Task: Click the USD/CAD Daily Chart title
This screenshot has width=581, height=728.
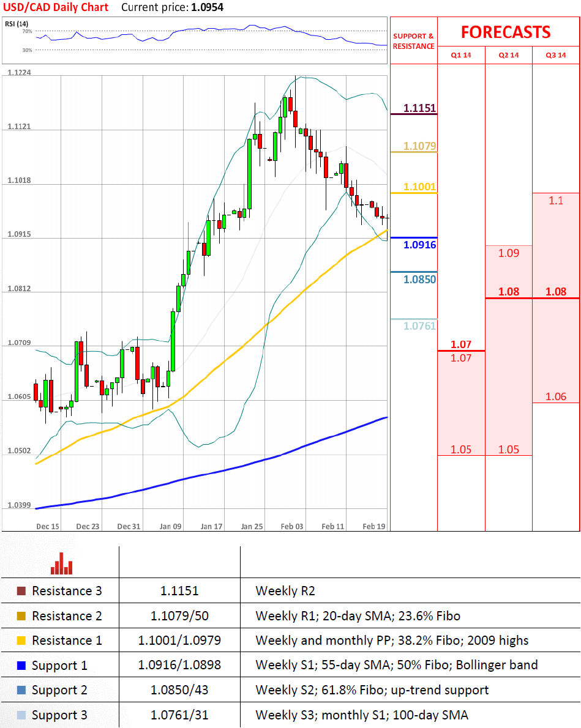Action: (55, 7)
